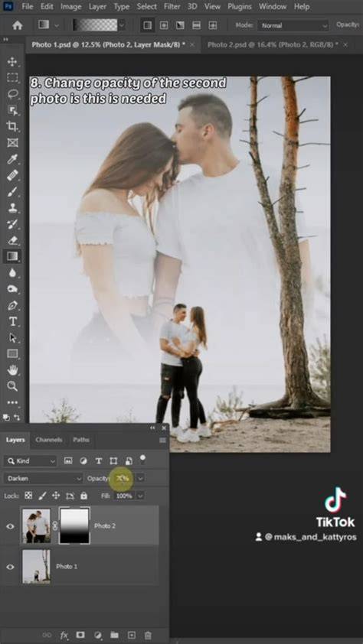
Task: Select the History Brush tool
Action: pyautogui.click(x=12, y=224)
